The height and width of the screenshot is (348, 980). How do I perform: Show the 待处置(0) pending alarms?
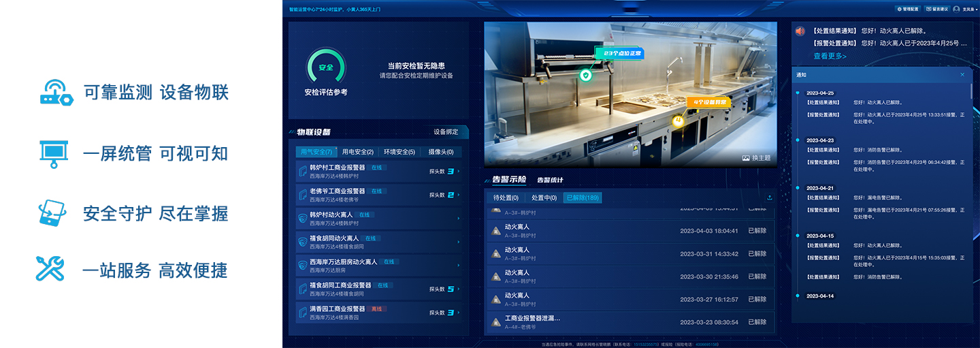click(x=506, y=198)
